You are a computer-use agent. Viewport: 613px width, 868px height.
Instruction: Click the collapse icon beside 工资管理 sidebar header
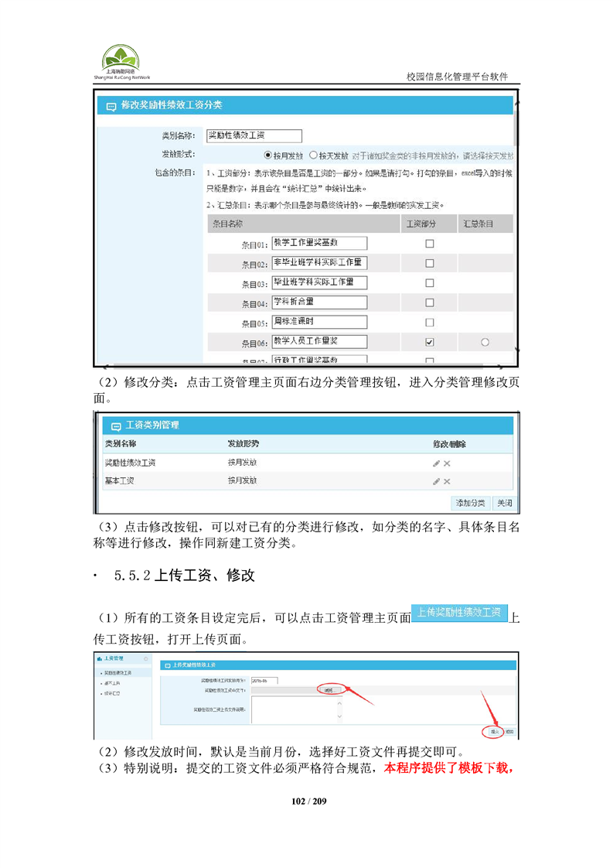tap(146, 659)
